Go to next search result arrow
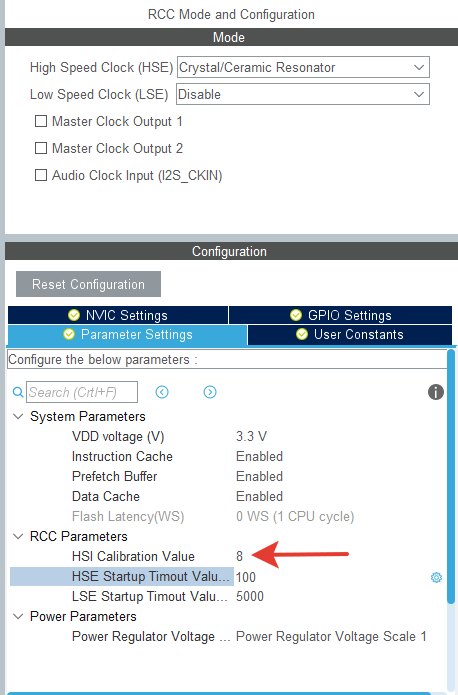Viewport: 458px width, 695px height. [210, 392]
